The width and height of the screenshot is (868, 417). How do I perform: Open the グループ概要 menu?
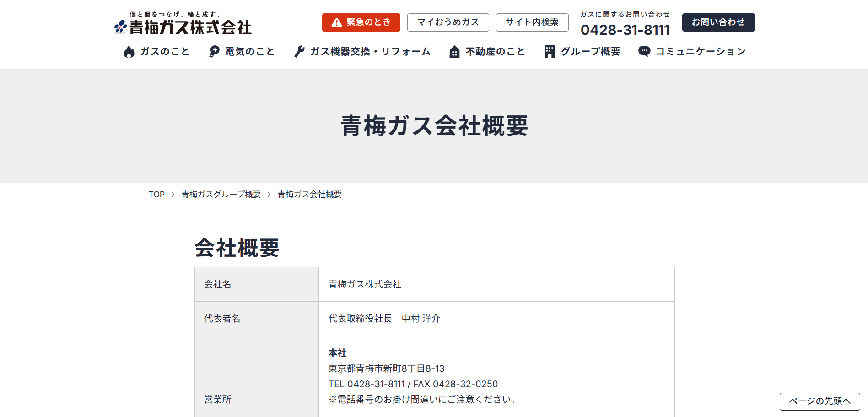(x=590, y=52)
